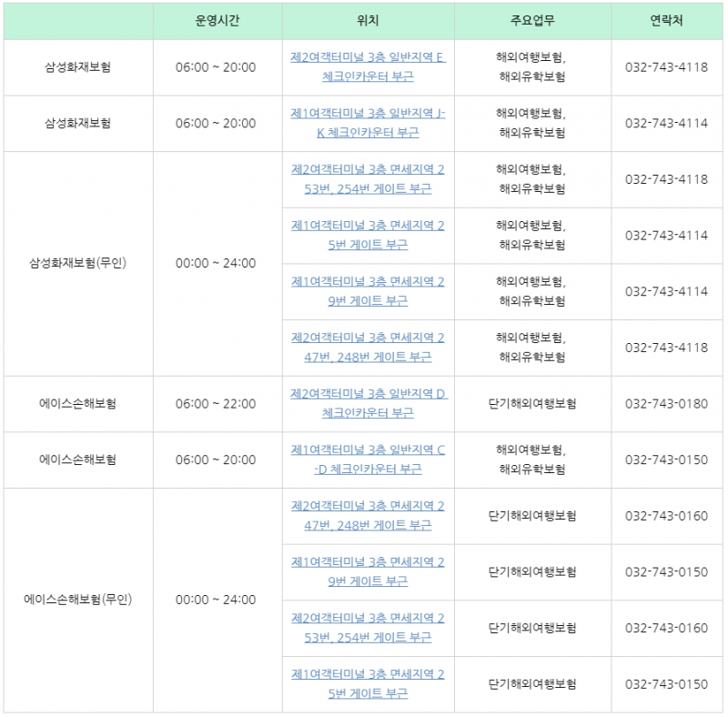Viewport: 728px width, 717px height.
Task: Select 032-743-4118 in 삼성화재보험(무인) 253번, 254번 게이트 row
Action: click(x=666, y=180)
